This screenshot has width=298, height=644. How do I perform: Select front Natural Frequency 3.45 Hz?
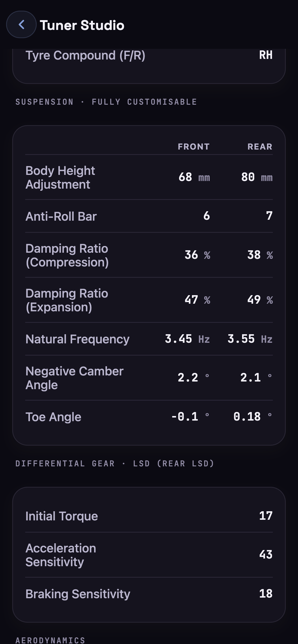tap(187, 339)
